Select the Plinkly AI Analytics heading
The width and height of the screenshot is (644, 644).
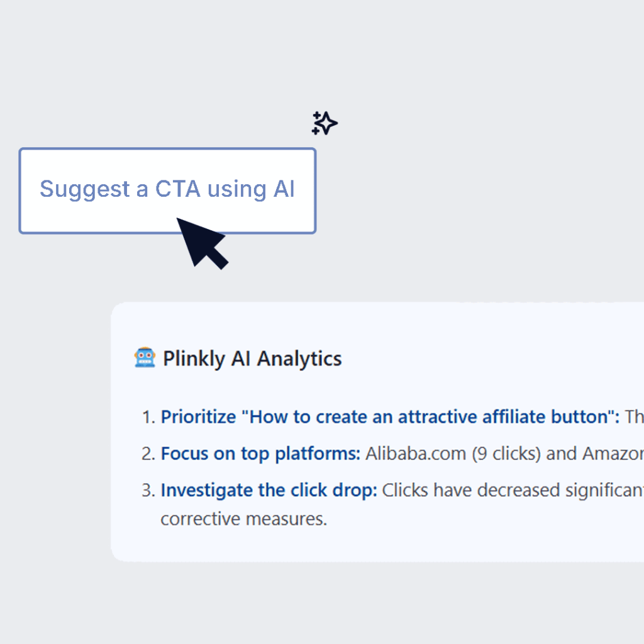pos(252,359)
